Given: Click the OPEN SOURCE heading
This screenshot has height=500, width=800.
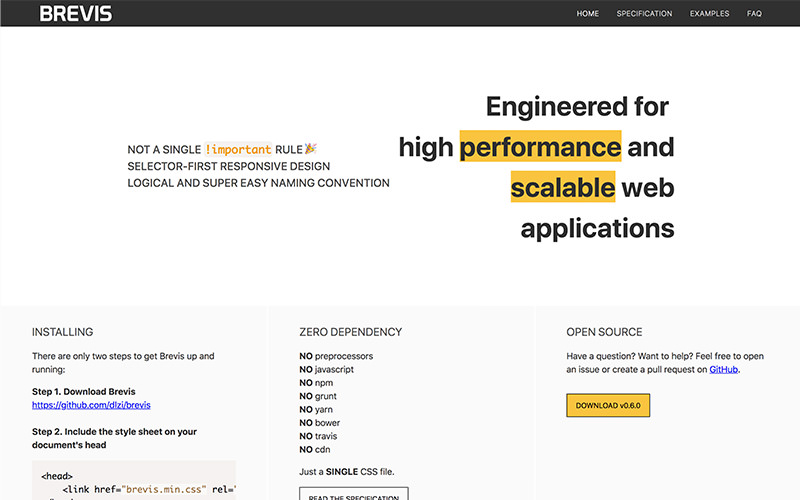Looking at the screenshot, I should click(x=604, y=332).
